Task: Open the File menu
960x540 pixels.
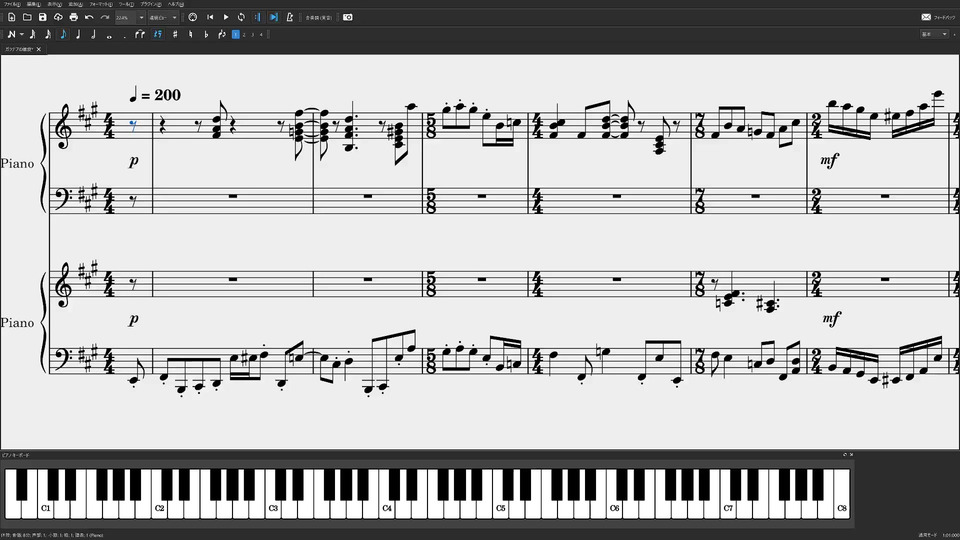Action: click(11, 4)
